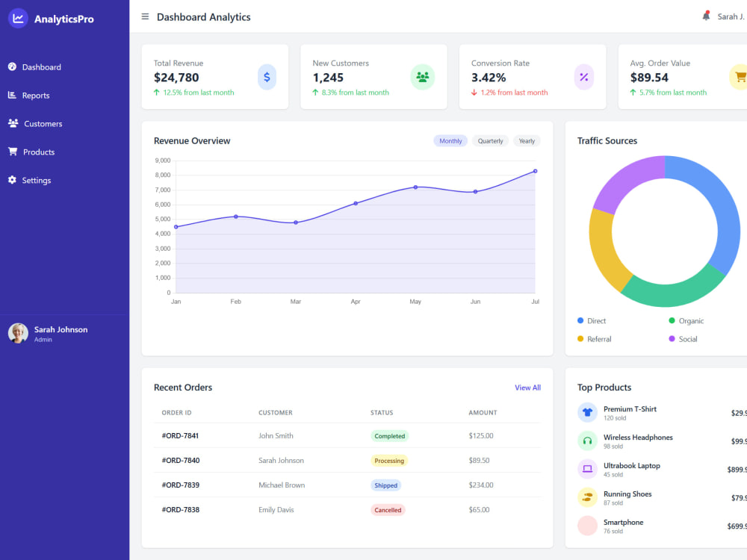The width and height of the screenshot is (747, 560).
Task: Click the percent icon on Conversion Rate card
Action: (x=583, y=77)
